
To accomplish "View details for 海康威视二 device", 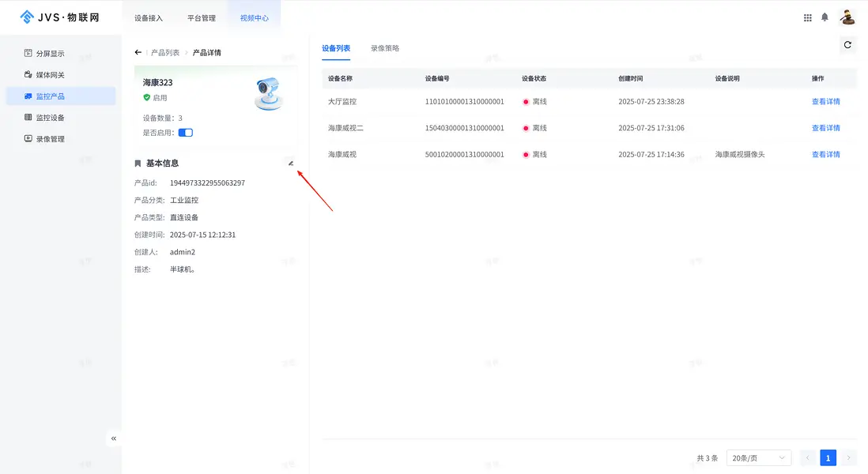I will pos(825,128).
